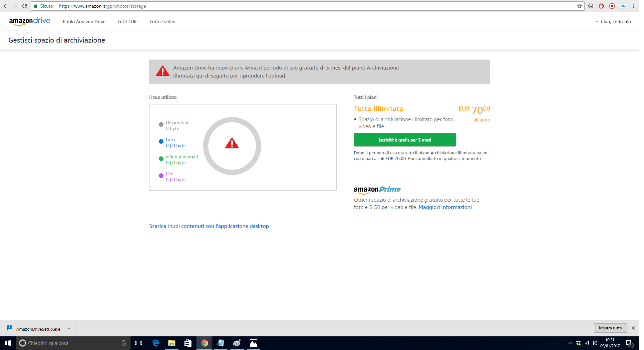
Task: Click Mostra tutto downloads button
Action: [610, 328]
